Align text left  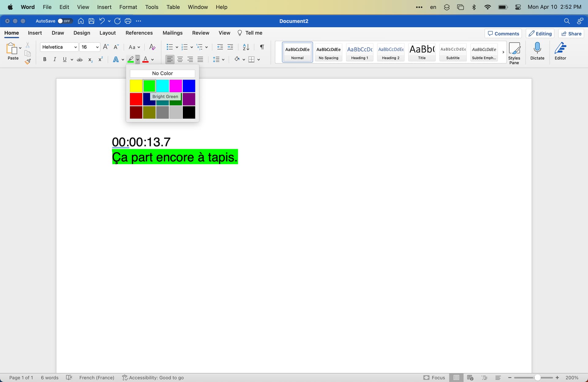point(170,59)
